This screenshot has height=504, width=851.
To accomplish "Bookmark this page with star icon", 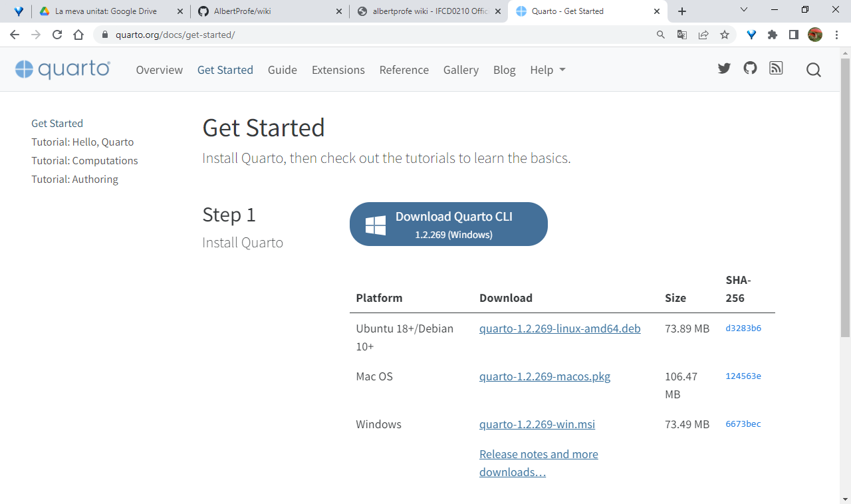I will coord(725,35).
